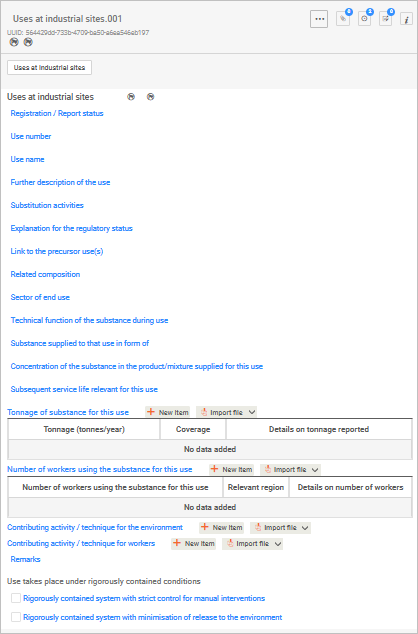This screenshot has height=634, width=418.
Task: Expand Import file dropdown arrow for environment contributing activity
Action: pos(306,528)
